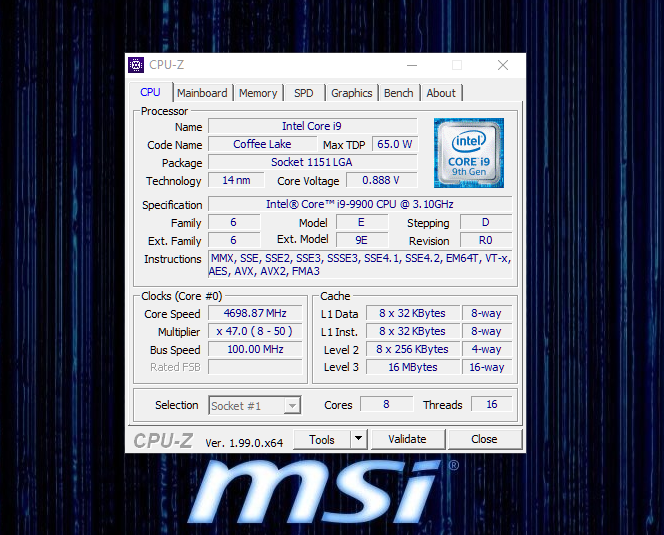Click the Model value 'E'
The width and height of the screenshot is (664, 535).
point(362,222)
